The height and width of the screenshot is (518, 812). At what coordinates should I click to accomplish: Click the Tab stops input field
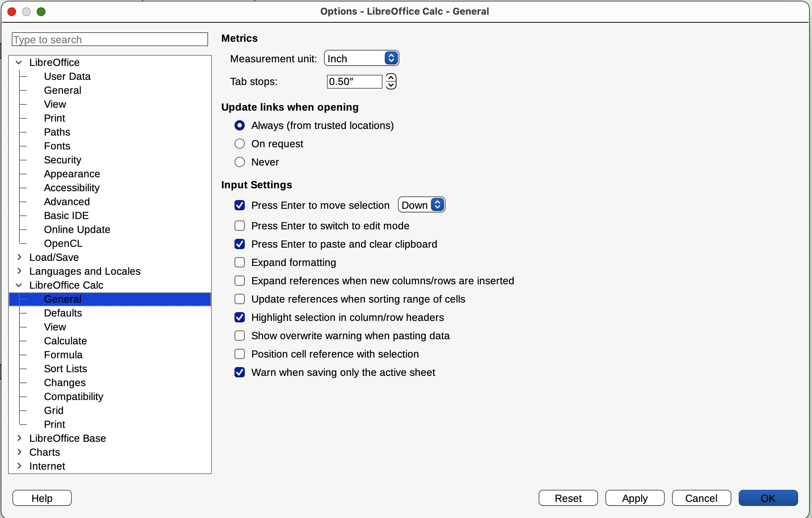point(354,81)
